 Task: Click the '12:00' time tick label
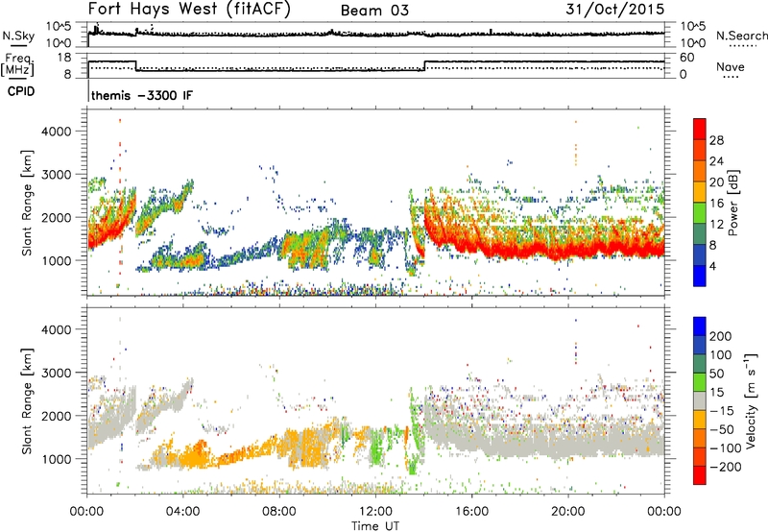click(375, 512)
